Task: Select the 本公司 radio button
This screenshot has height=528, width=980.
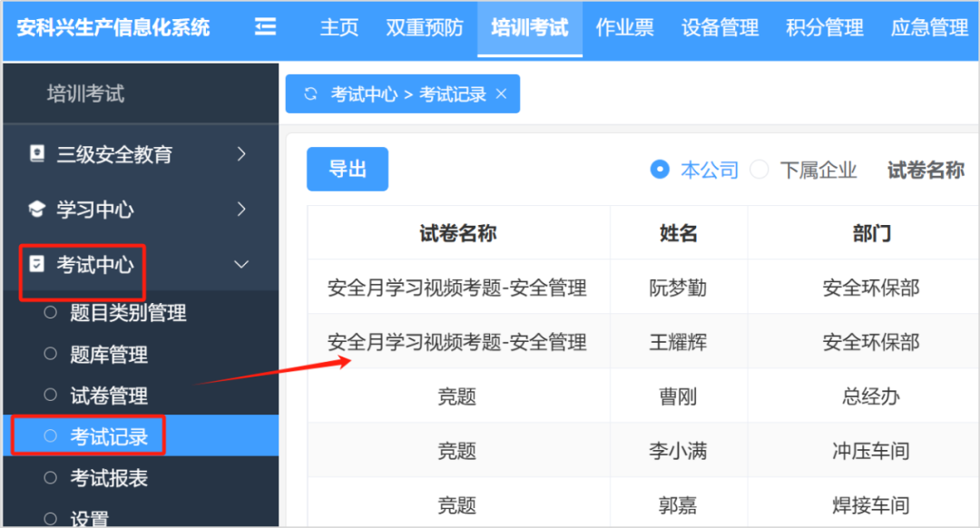Action: coord(661,170)
